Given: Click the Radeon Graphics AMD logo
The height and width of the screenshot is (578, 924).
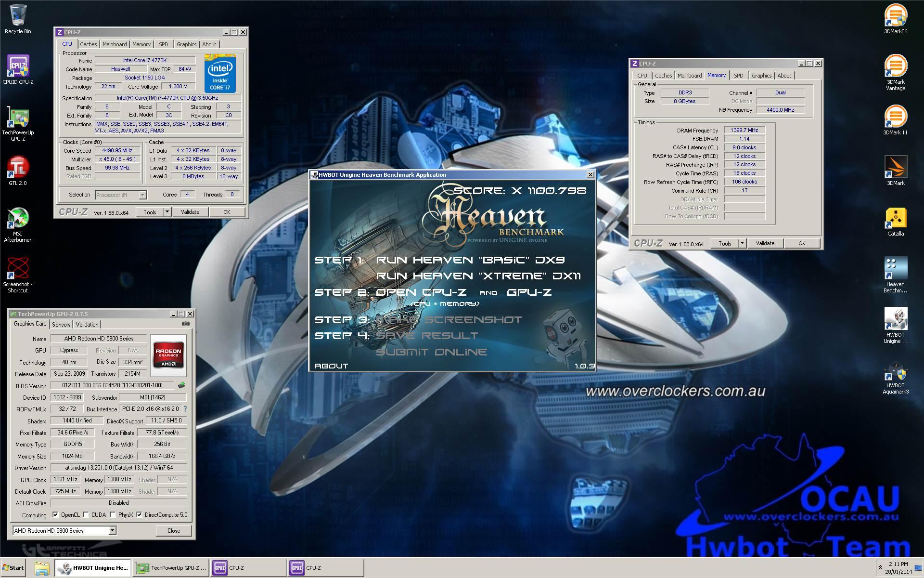Looking at the screenshot, I should tap(168, 355).
